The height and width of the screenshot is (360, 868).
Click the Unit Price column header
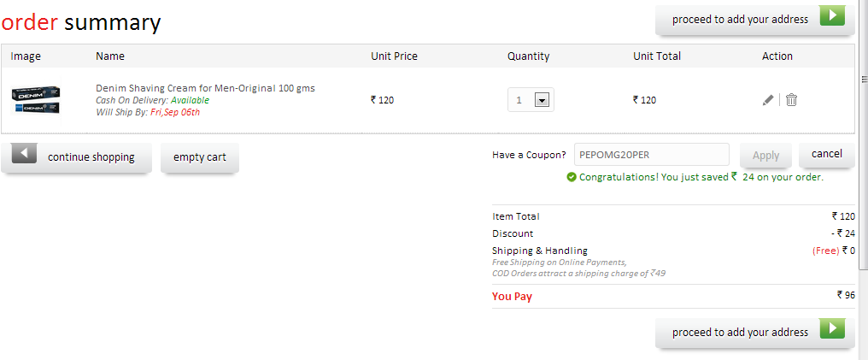coord(394,56)
